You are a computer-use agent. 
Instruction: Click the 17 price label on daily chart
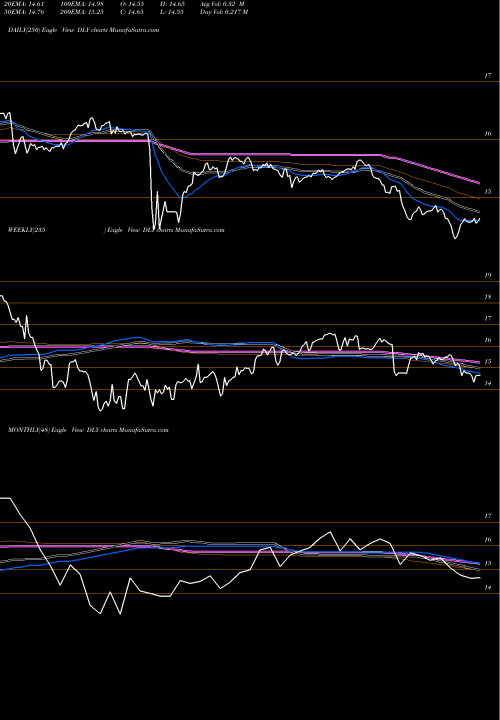coord(488,76)
